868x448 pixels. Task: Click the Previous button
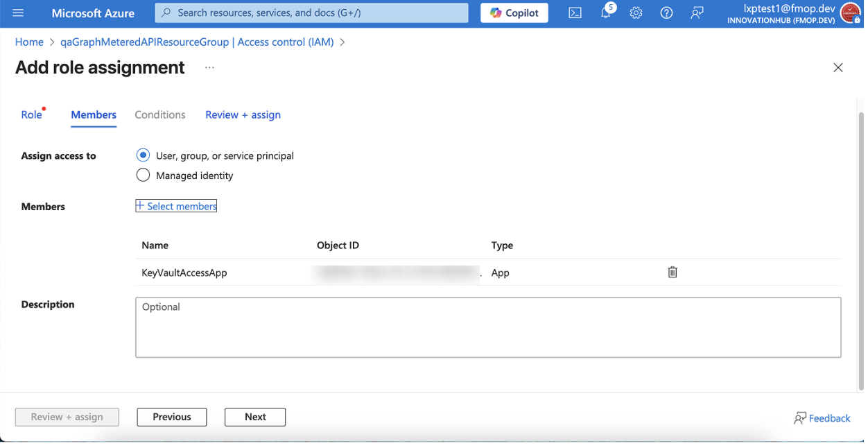[171, 417]
